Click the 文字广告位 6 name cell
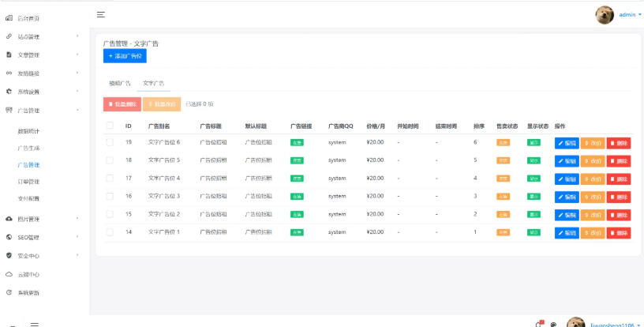644x327 pixels. [x=164, y=142]
